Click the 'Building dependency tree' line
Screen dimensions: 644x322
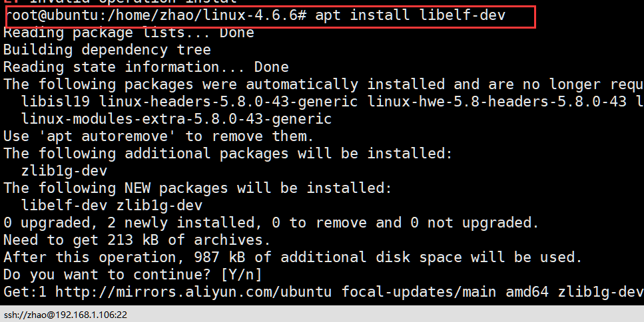[107, 50]
